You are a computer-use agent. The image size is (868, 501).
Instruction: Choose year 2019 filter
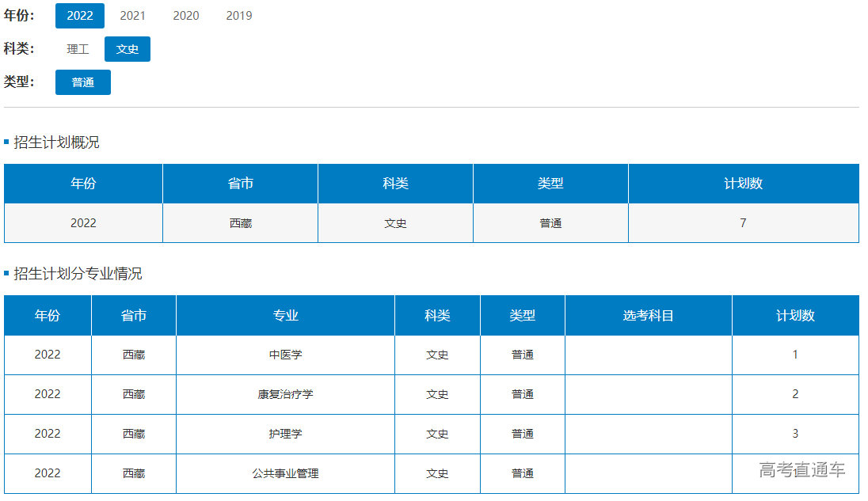[238, 16]
